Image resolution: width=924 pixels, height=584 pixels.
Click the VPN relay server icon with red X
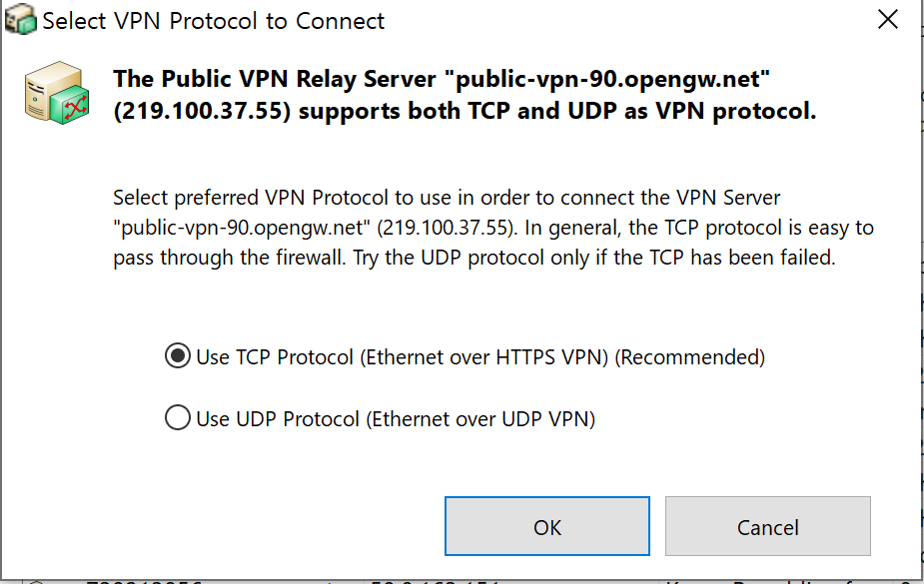pyautogui.click(x=57, y=94)
